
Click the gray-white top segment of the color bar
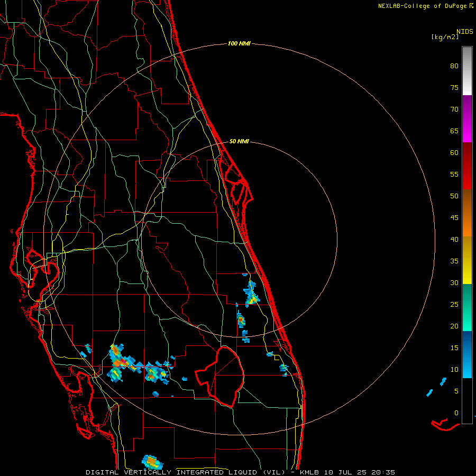click(x=467, y=71)
